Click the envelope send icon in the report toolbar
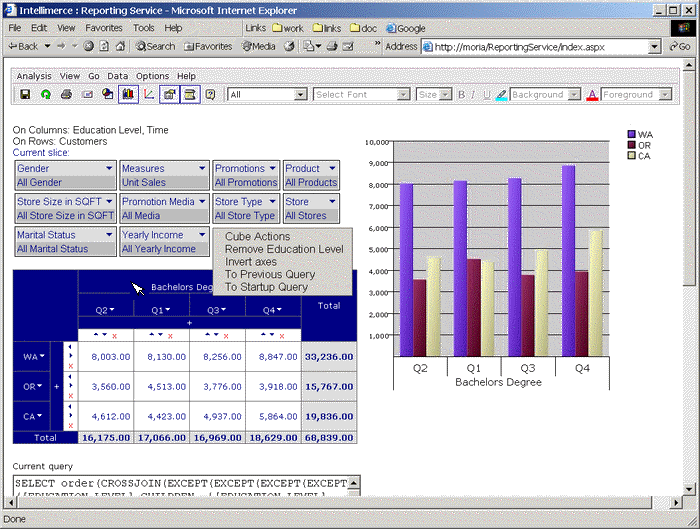Viewport: 700px width, 529px height. (87, 94)
